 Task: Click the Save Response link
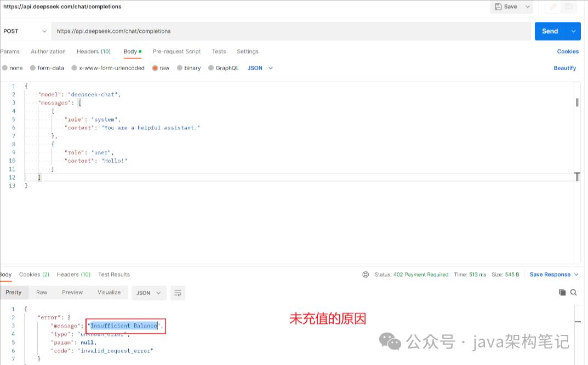pyautogui.click(x=550, y=275)
